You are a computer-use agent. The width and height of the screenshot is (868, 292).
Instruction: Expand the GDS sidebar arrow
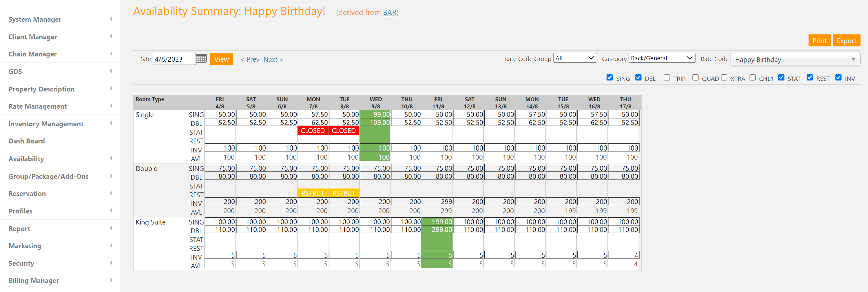(x=111, y=71)
